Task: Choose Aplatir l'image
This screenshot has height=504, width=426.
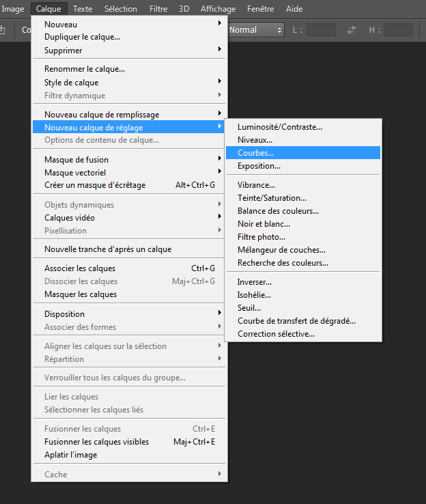Action: 71,455
